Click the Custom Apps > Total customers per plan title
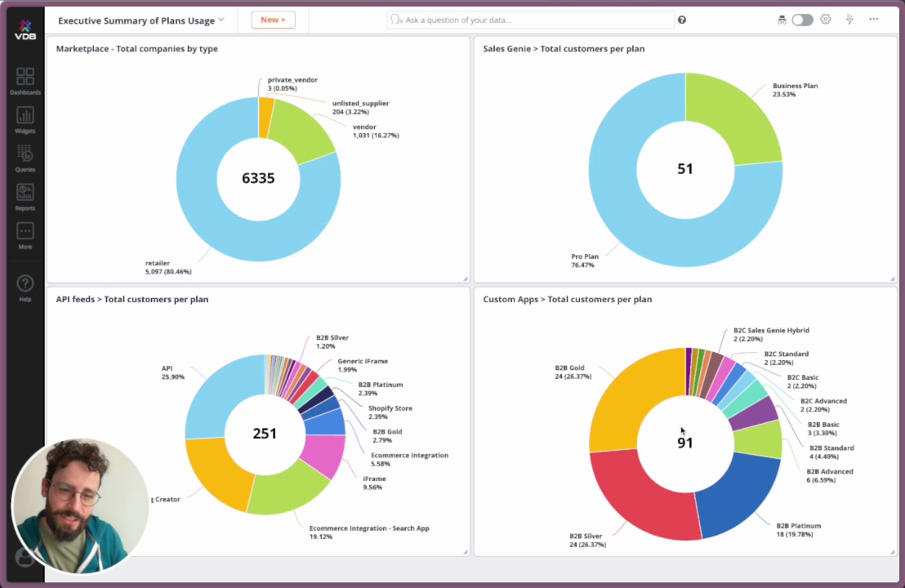 568,299
